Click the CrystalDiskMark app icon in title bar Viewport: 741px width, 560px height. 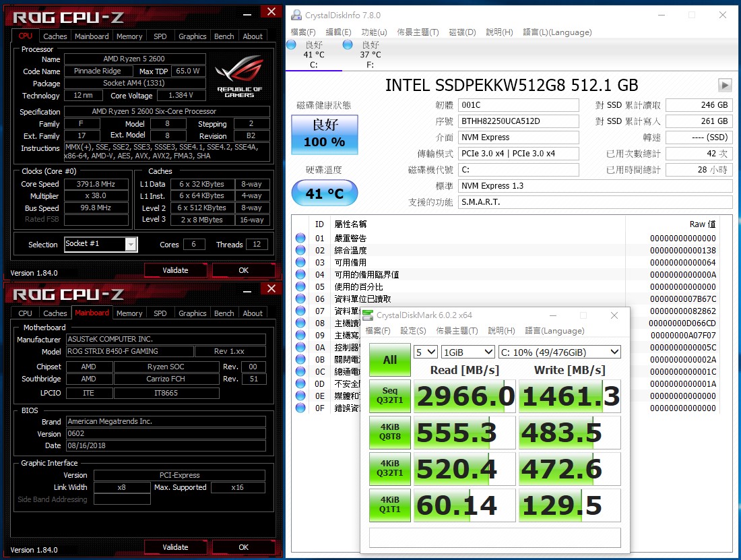point(368,315)
